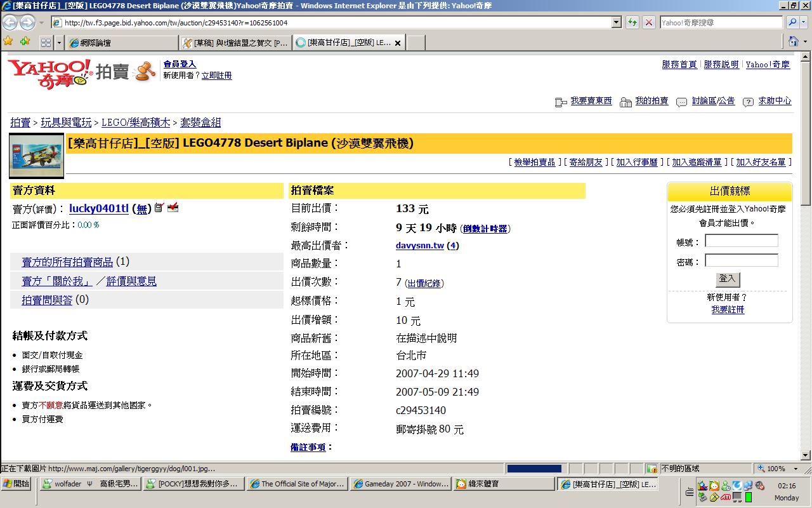Click the 我要賣東西 icon
The height and width of the screenshot is (508, 812).
pos(560,102)
